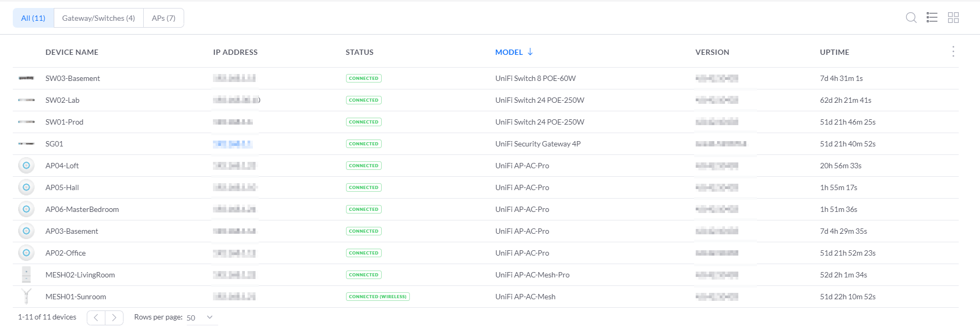The height and width of the screenshot is (336, 980).
Task: Go to previous page of devices
Action: (96, 318)
